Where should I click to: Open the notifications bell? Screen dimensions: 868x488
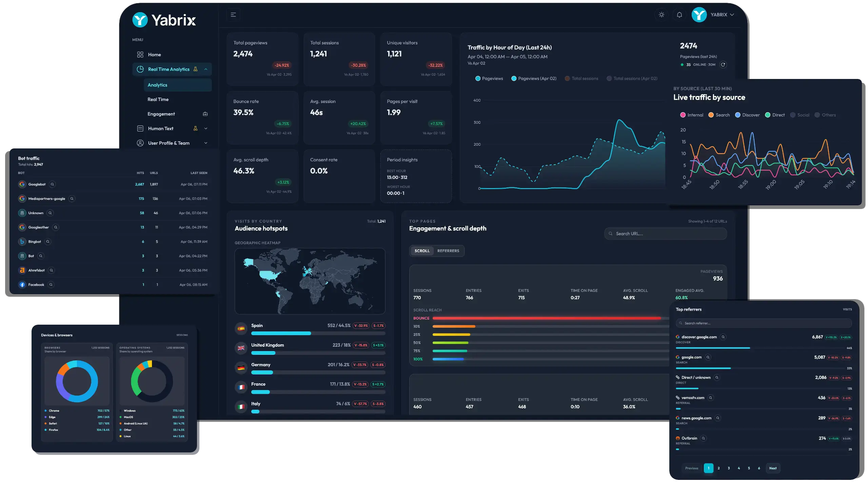(679, 14)
